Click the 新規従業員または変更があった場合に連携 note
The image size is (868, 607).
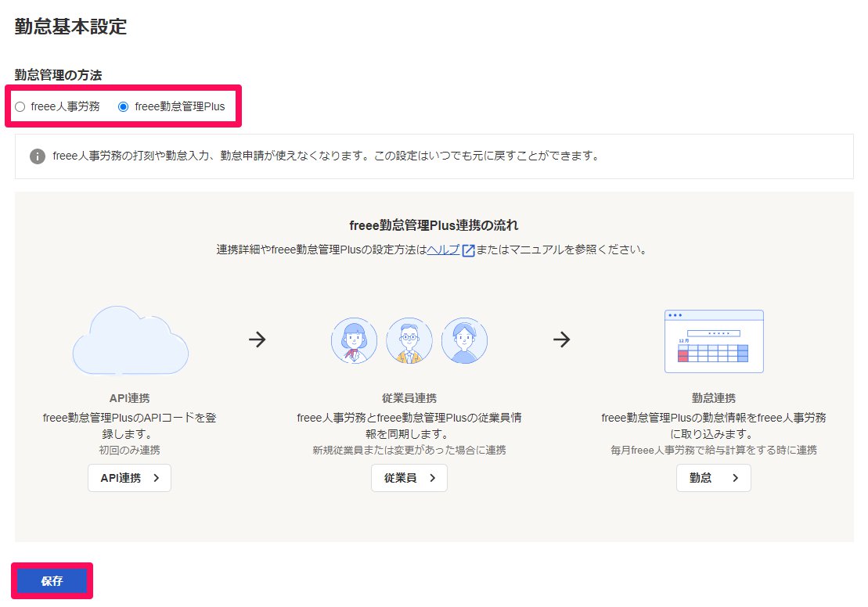409,450
